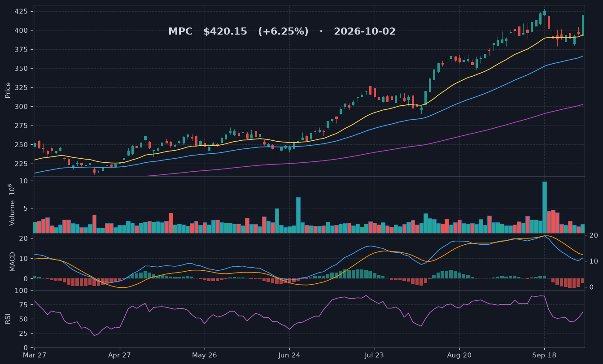Select the 375 price tick label
Screen dimensions: 603x364
click(22, 49)
